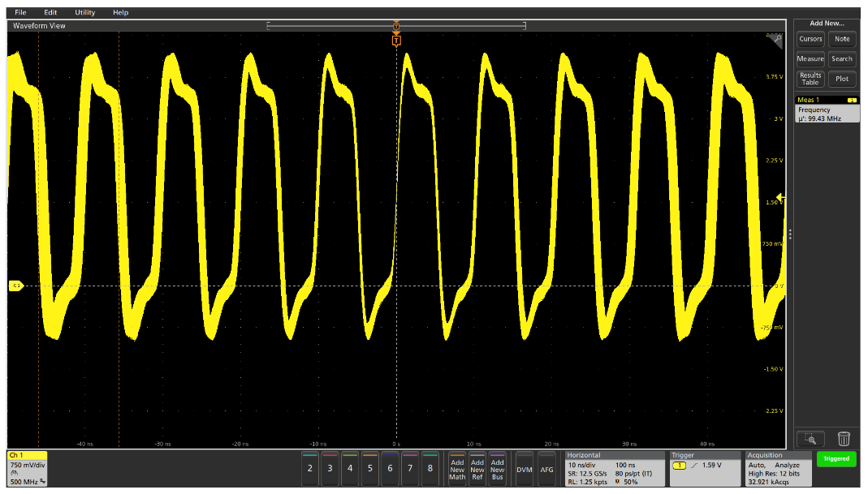Open the Utility menu

84,12
